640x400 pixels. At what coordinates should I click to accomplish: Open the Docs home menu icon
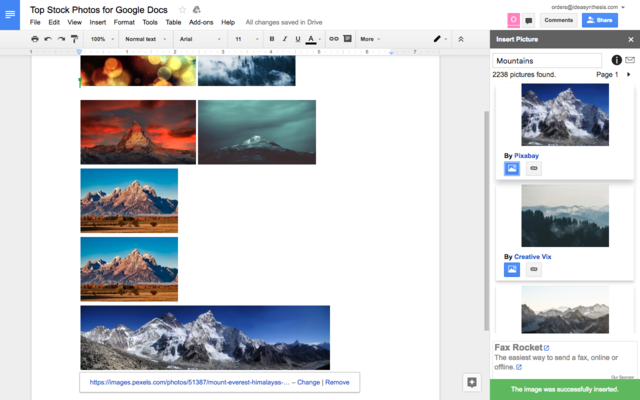coord(10,15)
